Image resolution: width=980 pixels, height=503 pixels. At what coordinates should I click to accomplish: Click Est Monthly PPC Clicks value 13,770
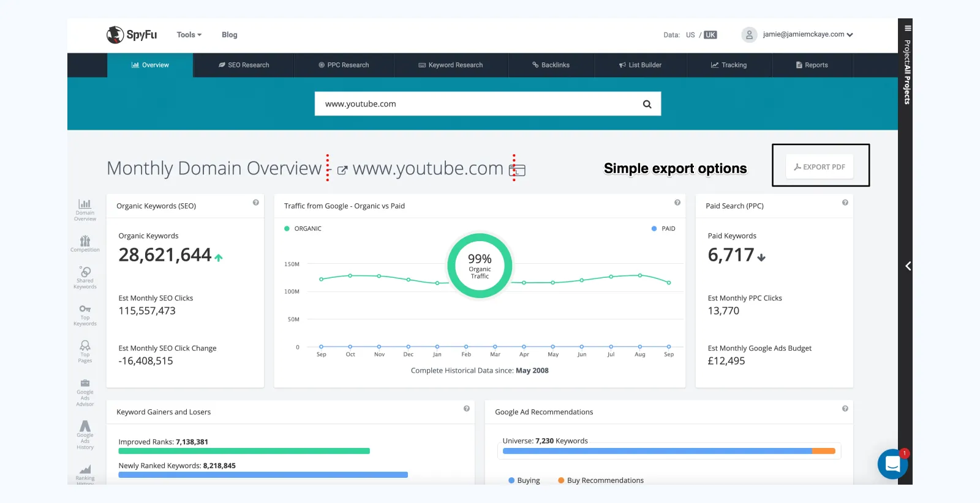723,311
